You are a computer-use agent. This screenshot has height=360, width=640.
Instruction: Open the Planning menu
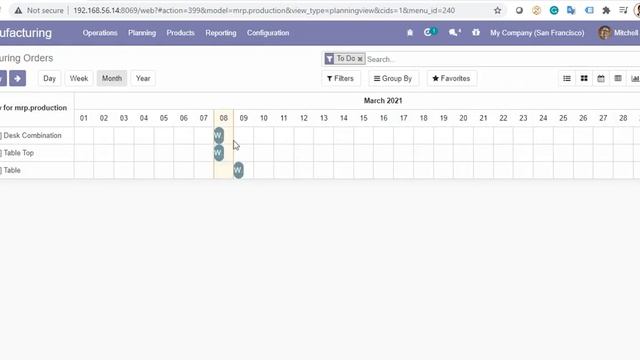[x=142, y=33]
